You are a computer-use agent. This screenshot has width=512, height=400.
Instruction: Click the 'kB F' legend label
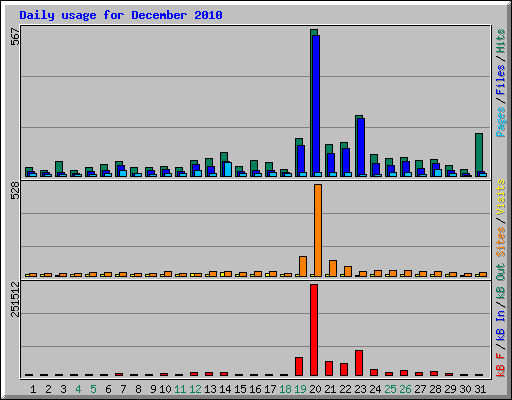(501, 365)
